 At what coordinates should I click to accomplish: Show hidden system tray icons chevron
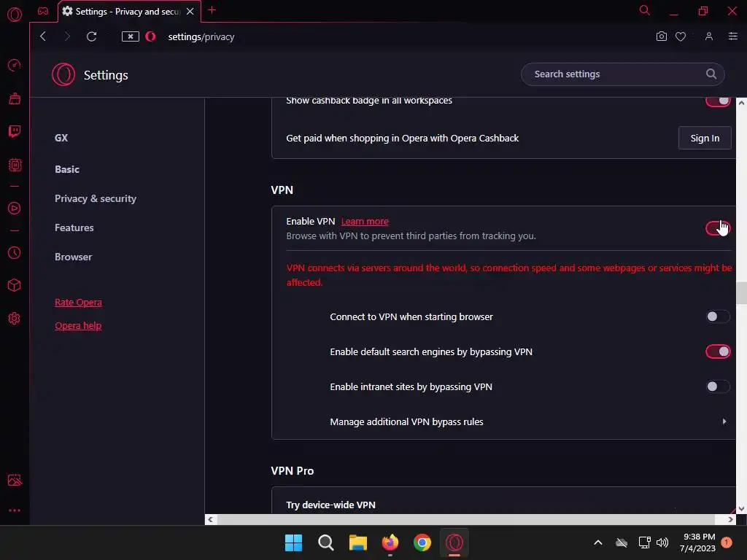point(598,542)
